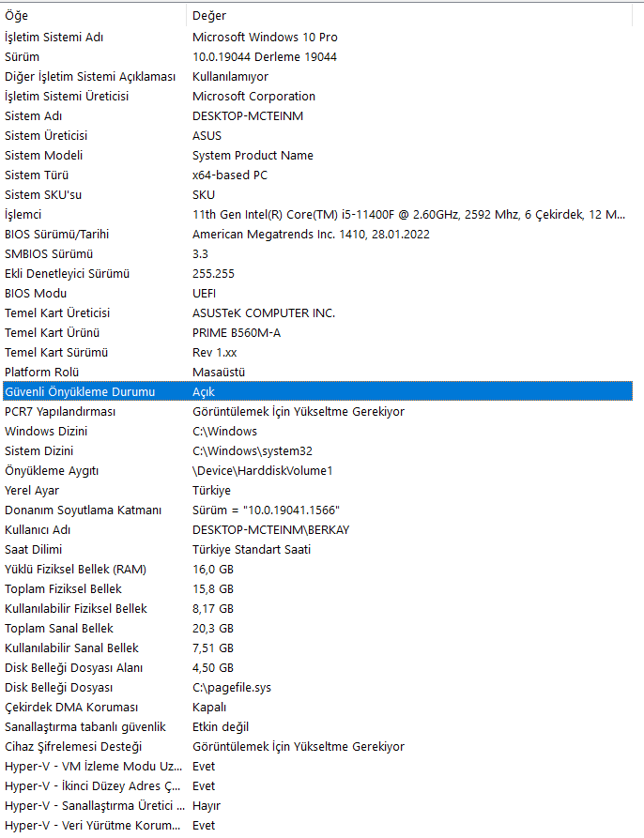Select the Sistem Adı row
This screenshot has width=644, height=838.
coord(317,116)
